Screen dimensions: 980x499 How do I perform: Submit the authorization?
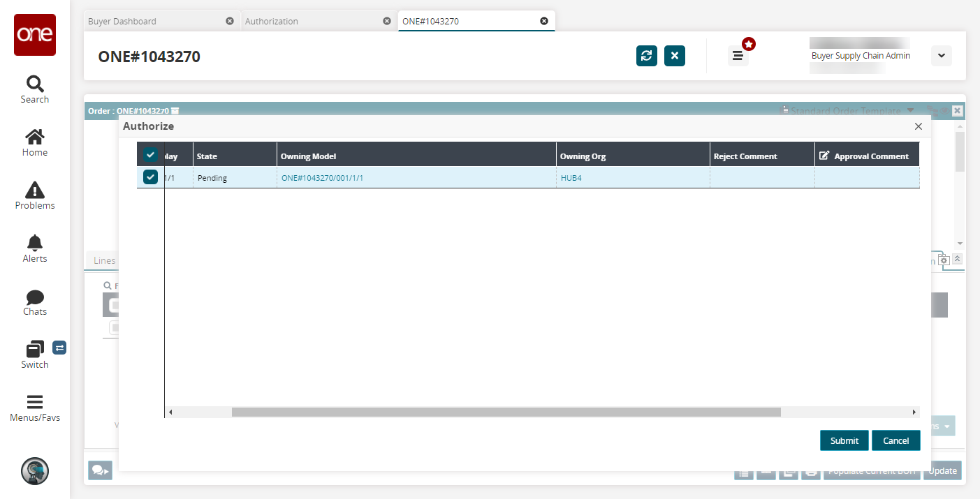tap(844, 440)
